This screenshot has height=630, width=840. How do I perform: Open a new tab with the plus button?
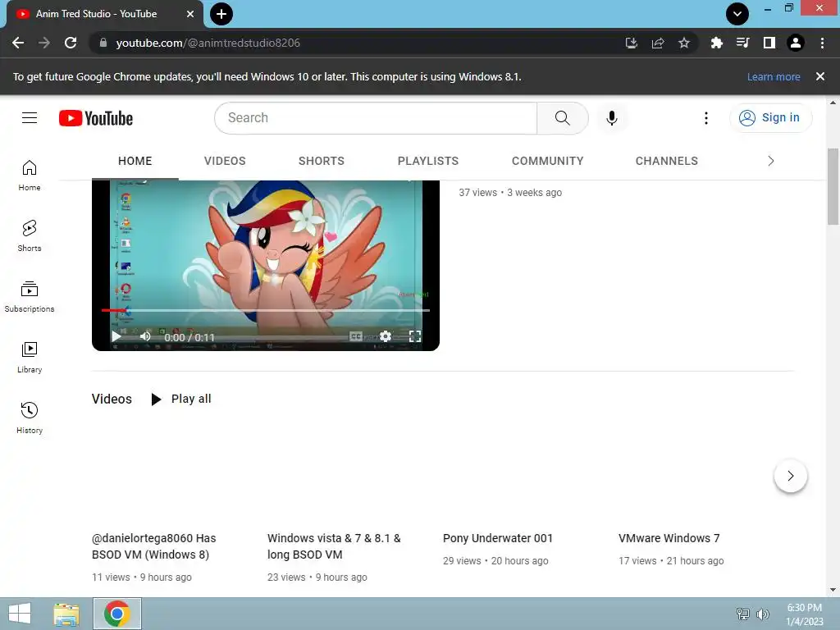point(221,14)
